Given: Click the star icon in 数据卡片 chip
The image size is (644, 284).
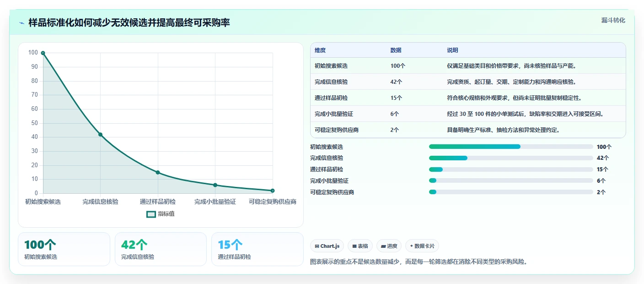Looking at the screenshot, I should click(x=412, y=246).
